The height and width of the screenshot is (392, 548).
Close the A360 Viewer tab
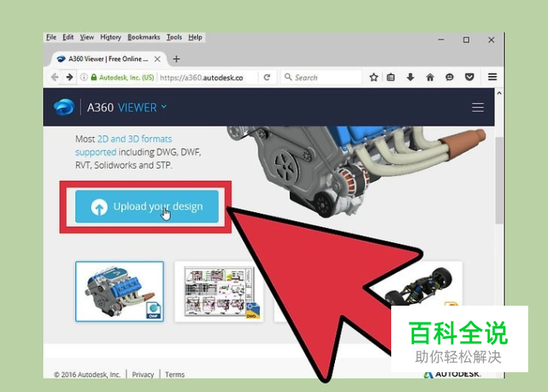pyautogui.click(x=158, y=59)
